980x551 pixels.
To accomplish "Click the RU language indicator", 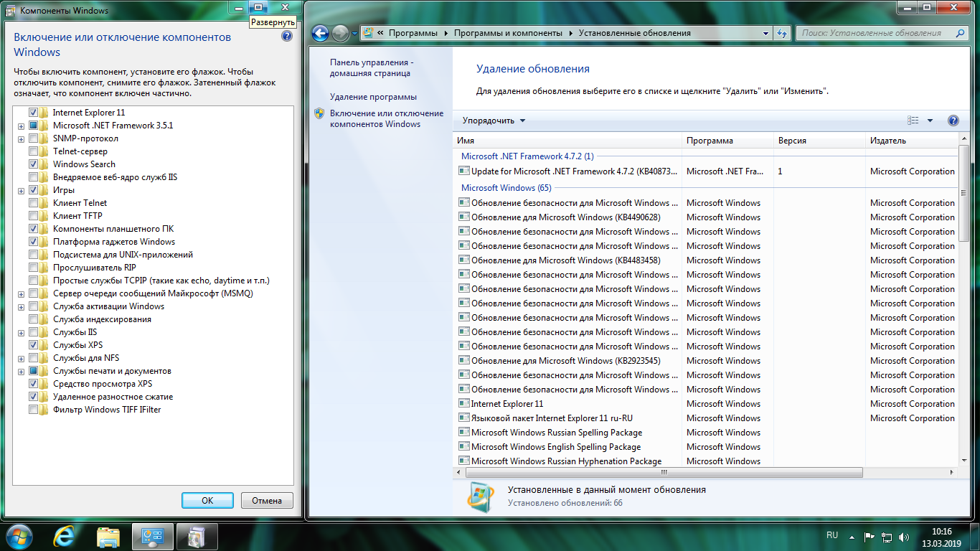I will [x=832, y=535].
